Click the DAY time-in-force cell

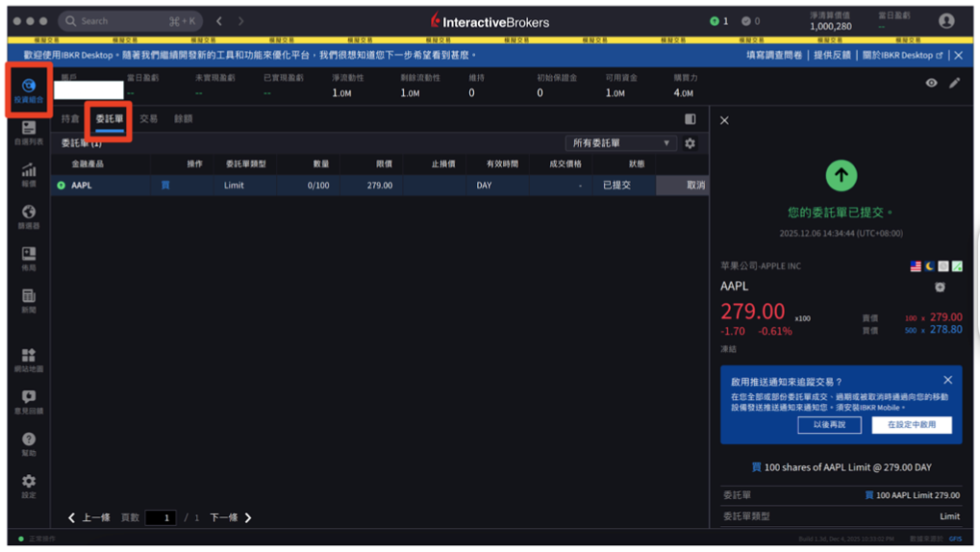484,185
